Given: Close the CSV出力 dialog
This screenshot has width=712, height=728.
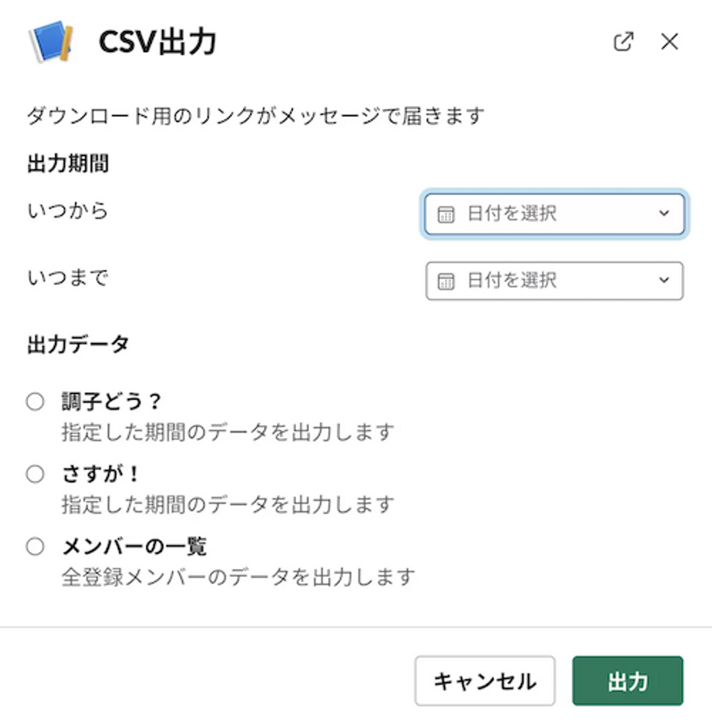Looking at the screenshot, I should pyautogui.click(x=669, y=42).
